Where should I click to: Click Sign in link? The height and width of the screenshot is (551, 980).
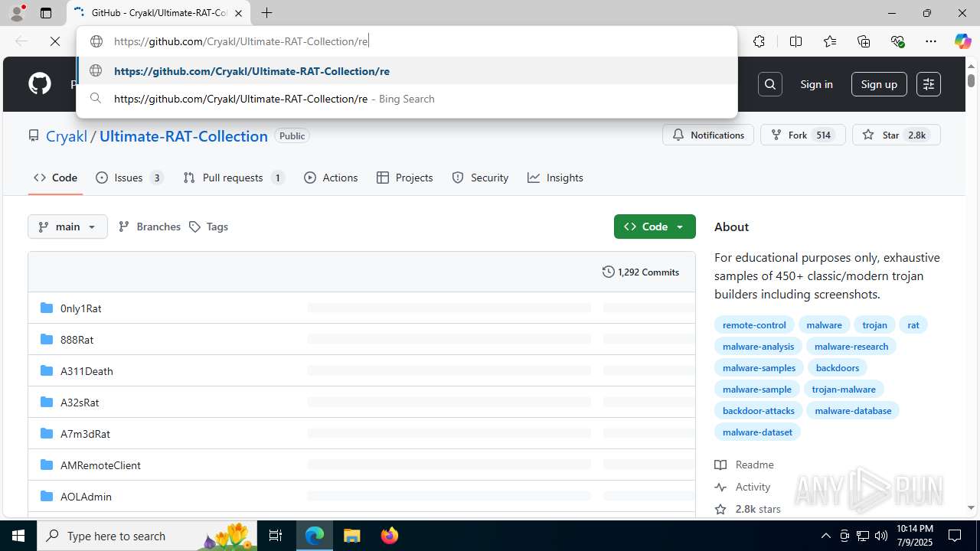pos(816,84)
